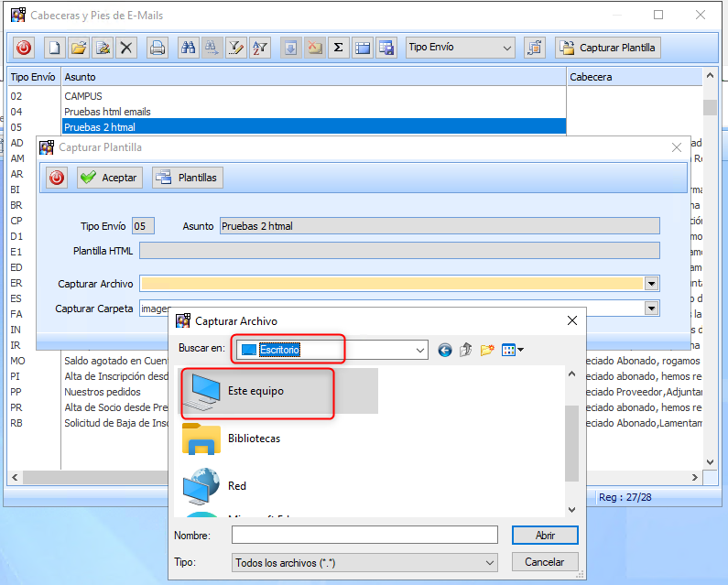Click the red power icon in Capturar Plantilla

point(57,178)
